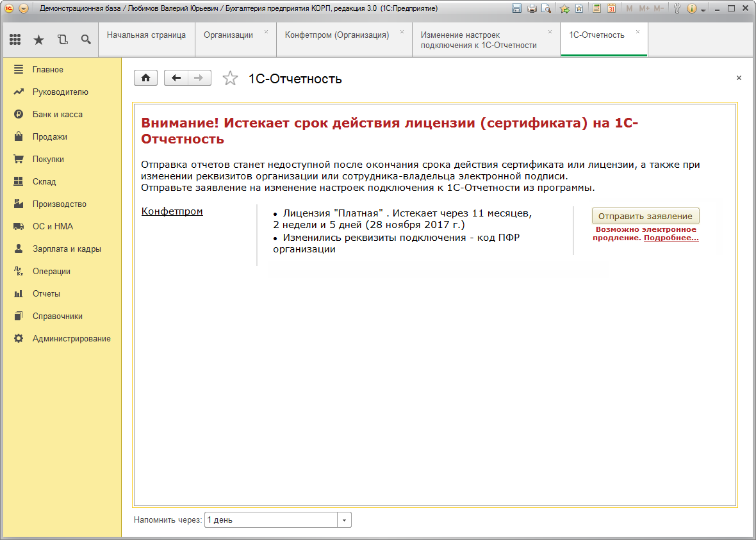Screen dimensions: 756x540
Task: Click the license expiry text line
Action: point(402,219)
